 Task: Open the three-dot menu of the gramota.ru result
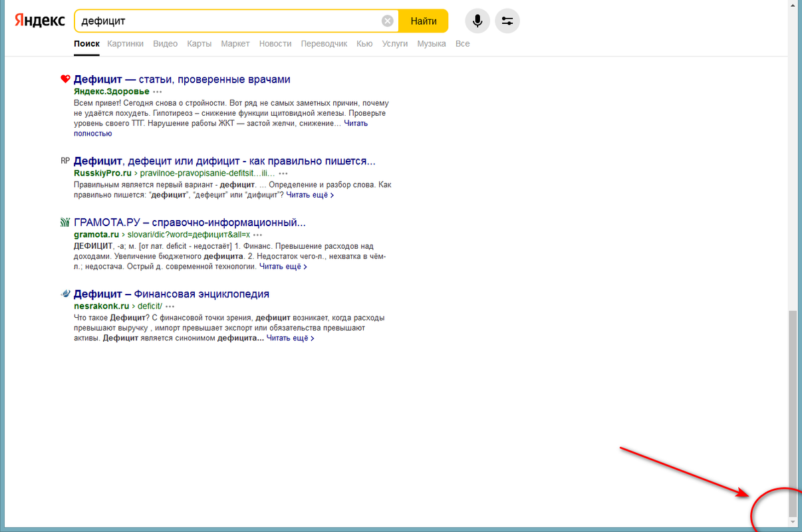coord(258,235)
